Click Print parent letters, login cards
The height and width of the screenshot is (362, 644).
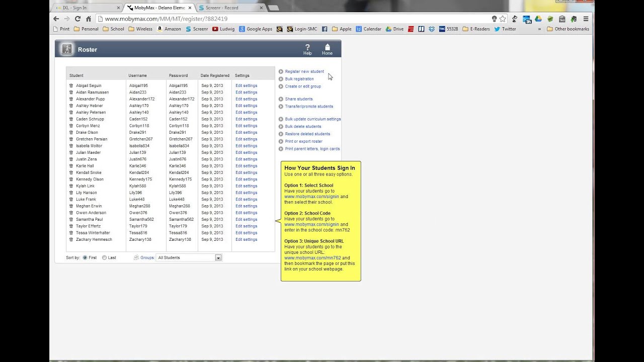tap(312, 149)
